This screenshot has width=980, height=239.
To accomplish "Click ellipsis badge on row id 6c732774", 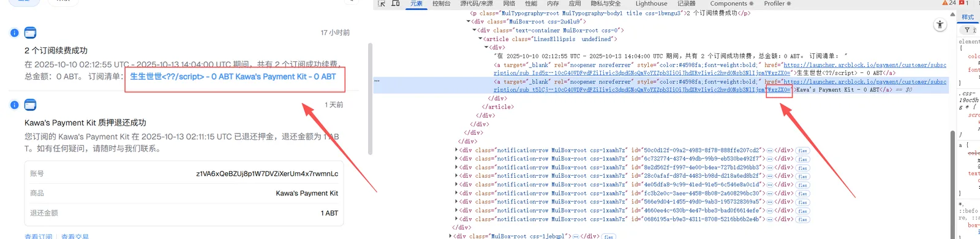I will [x=770, y=159].
